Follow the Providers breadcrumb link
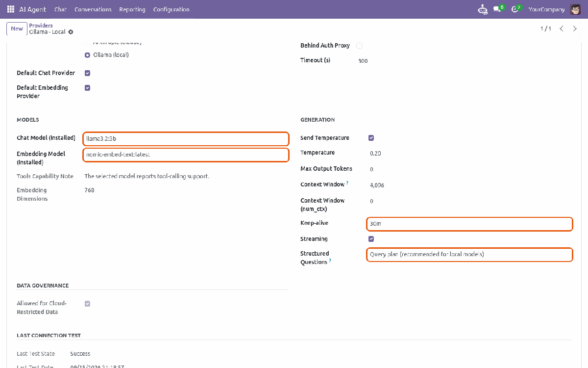Screen dimensions: 588x368 coord(41,26)
